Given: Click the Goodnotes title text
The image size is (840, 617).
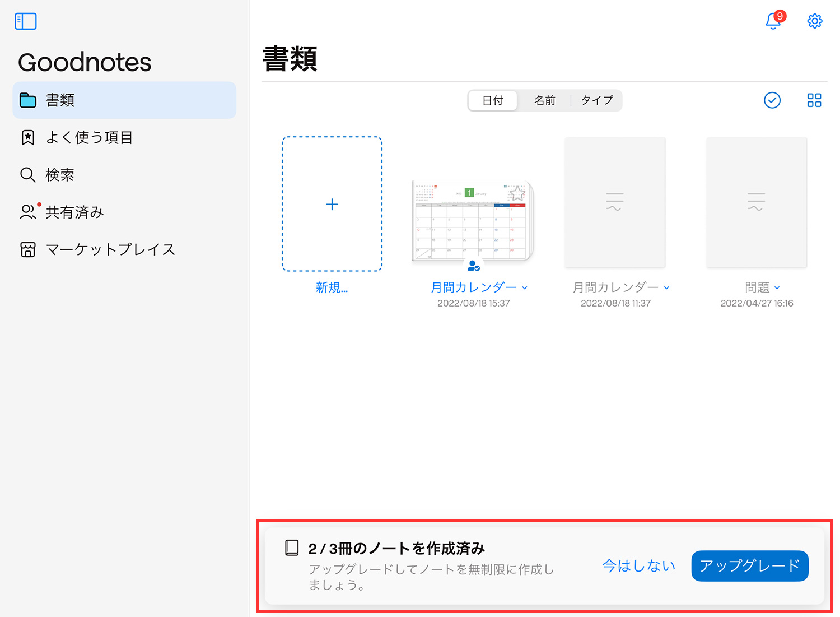Looking at the screenshot, I should pos(85,62).
